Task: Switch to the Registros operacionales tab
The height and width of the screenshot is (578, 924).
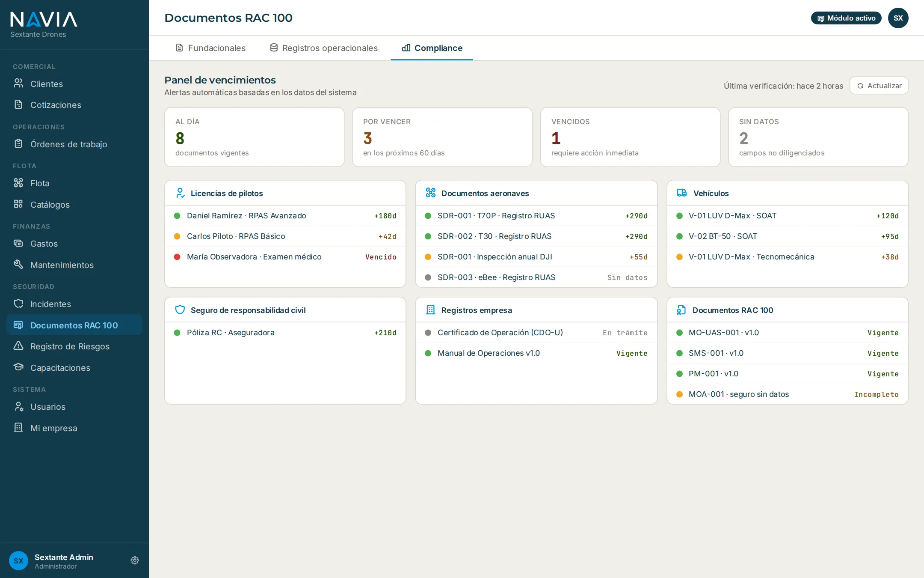Action: (x=324, y=48)
